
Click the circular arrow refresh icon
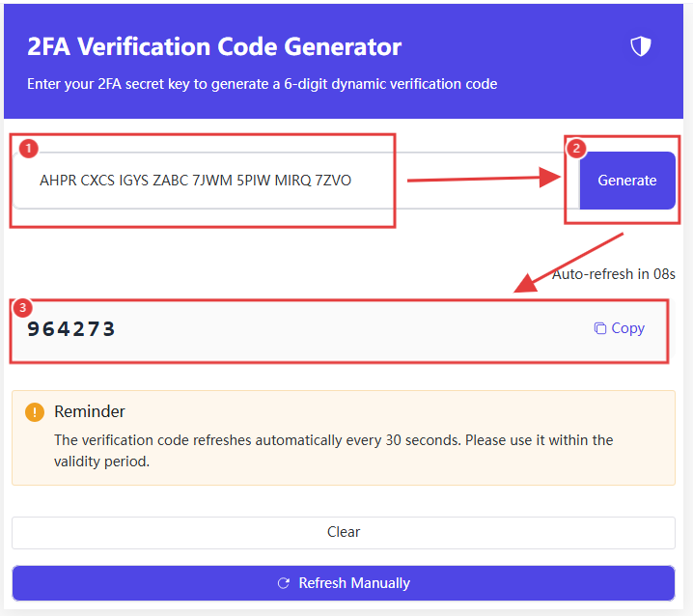click(x=284, y=583)
